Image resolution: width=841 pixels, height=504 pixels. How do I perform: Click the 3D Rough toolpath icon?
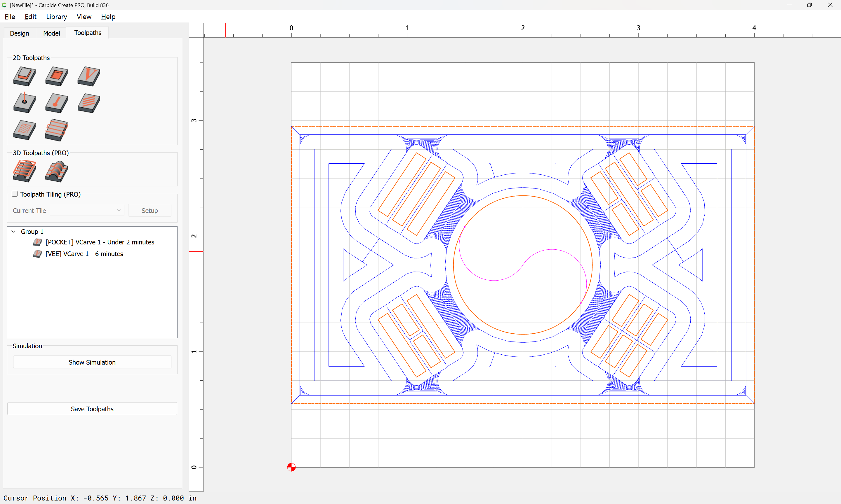24,171
